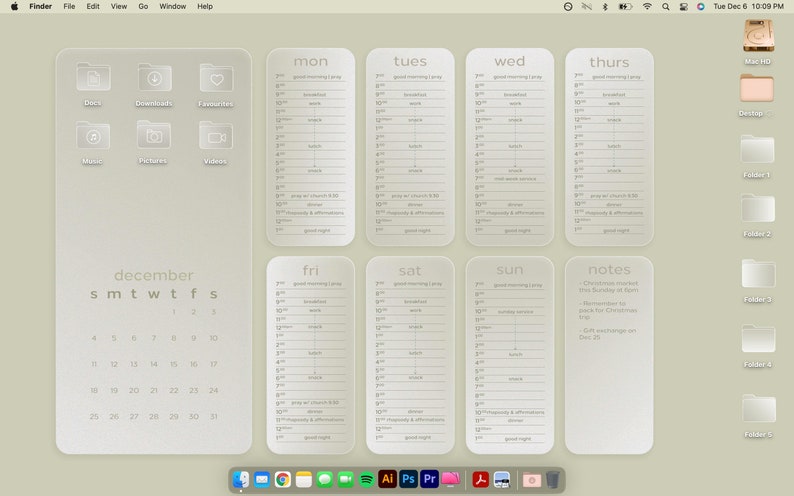794x496 pixels.
Task: Open Control Center in menu bar
Action: coord(684,7)
